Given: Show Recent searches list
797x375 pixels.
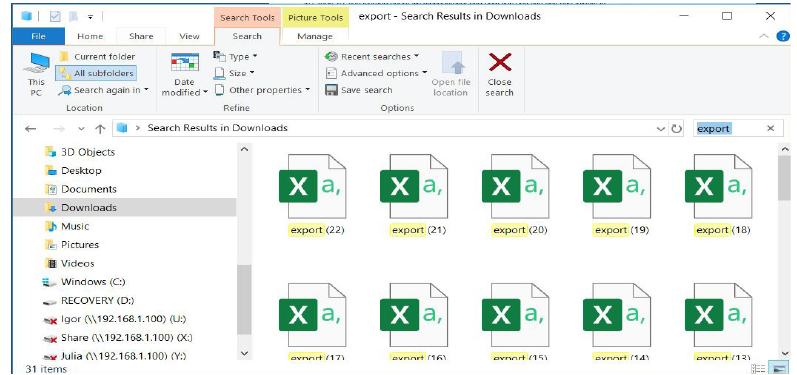Looking at the screenshot, I should coord(373,56).
